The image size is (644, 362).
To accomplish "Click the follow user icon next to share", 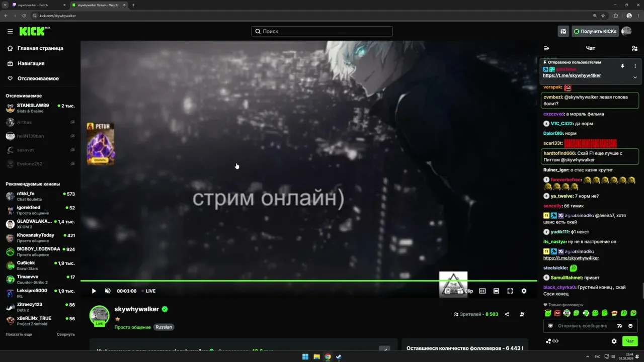I will coord(522,314).
